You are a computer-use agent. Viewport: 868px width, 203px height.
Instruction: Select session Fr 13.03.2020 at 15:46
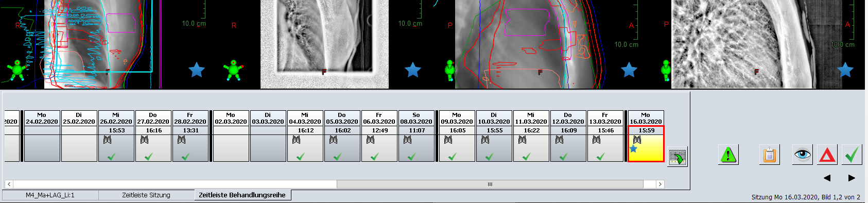point(605,136)
